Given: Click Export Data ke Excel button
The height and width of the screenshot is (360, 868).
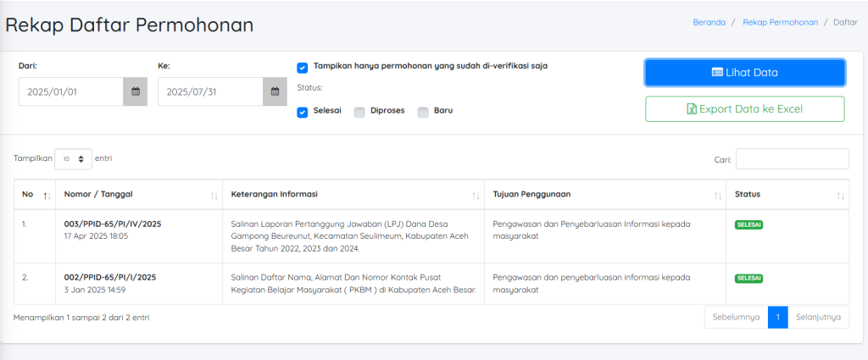Looking at the screenshot, I should point(744,109).
